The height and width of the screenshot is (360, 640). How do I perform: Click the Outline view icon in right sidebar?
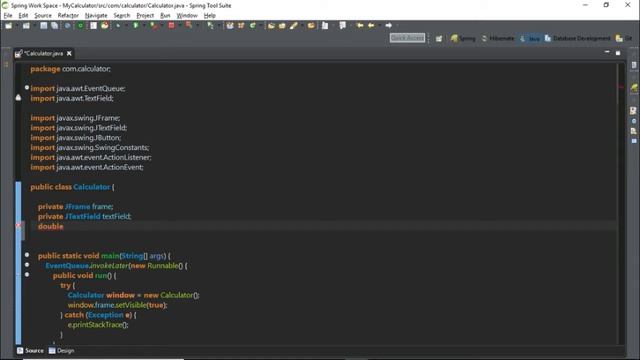click(633, 111)
